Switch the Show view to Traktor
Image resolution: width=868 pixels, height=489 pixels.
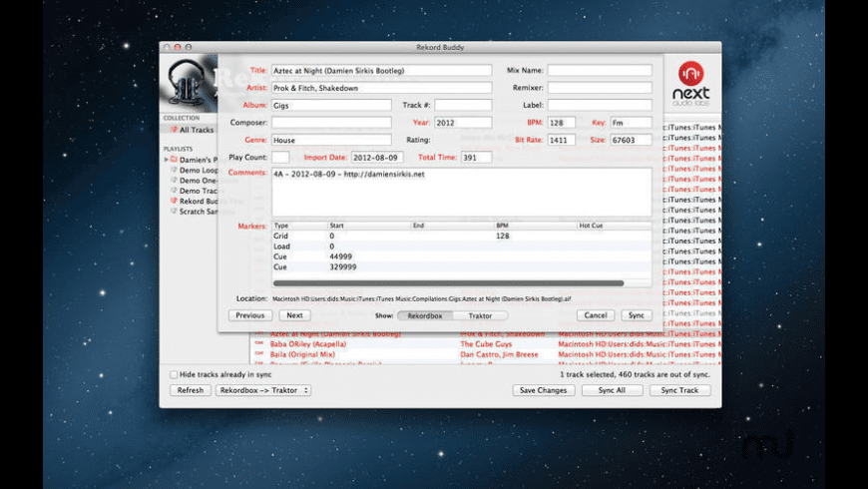pyautogui.click(x=480, y=315)
